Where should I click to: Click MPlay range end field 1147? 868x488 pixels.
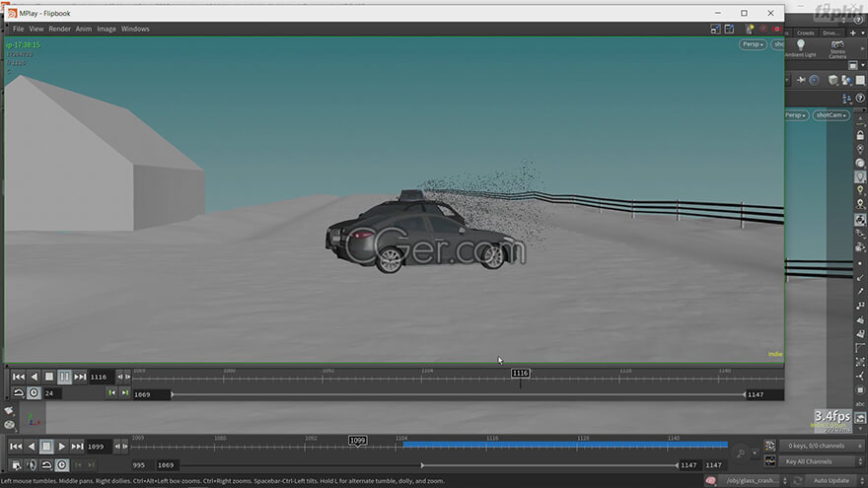763,394
